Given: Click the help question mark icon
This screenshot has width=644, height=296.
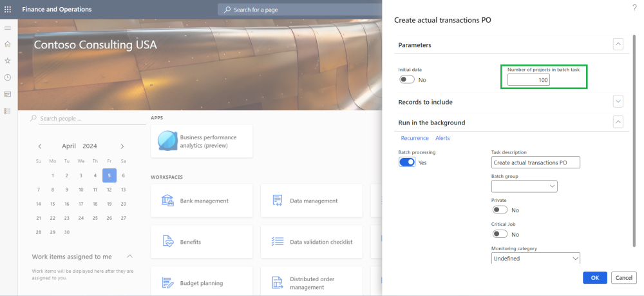Looking at the screenshot, I should click(634, 7).
